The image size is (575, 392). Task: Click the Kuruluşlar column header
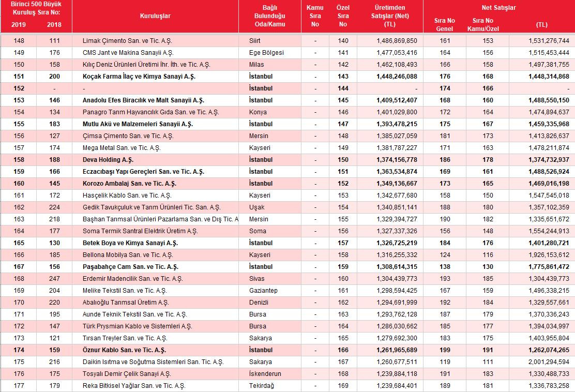click(x=155, y=16)
